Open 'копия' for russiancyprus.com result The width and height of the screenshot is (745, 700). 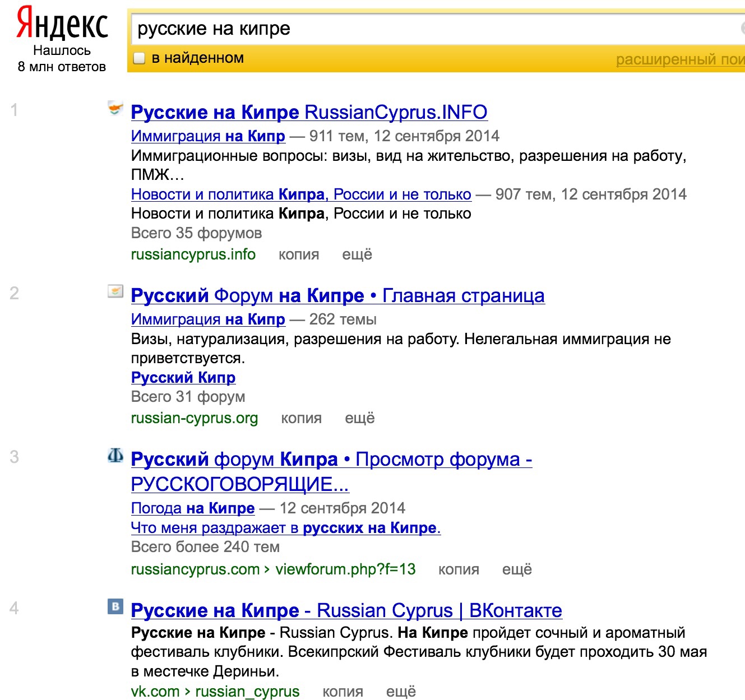click(459, 569)
